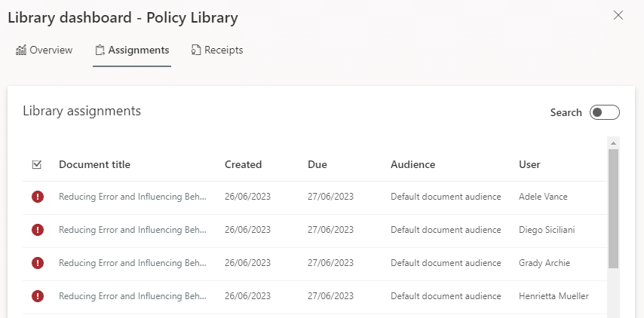Click the overdue alert icon for Henrietta Mueller
This screenshot has height=318, width=644.
37,296
